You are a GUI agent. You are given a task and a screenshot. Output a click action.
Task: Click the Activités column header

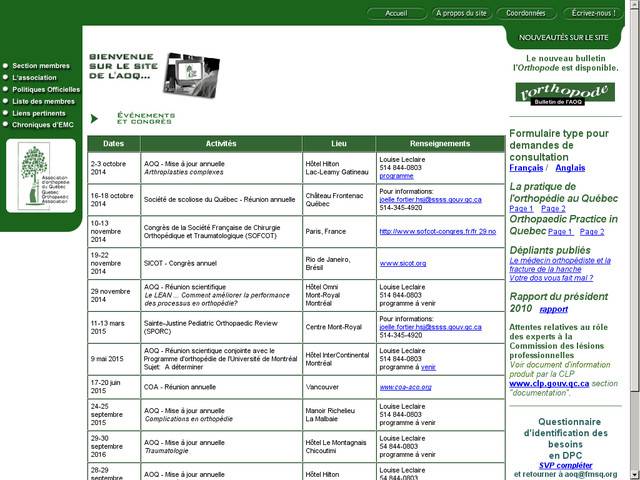pos(221,144)
